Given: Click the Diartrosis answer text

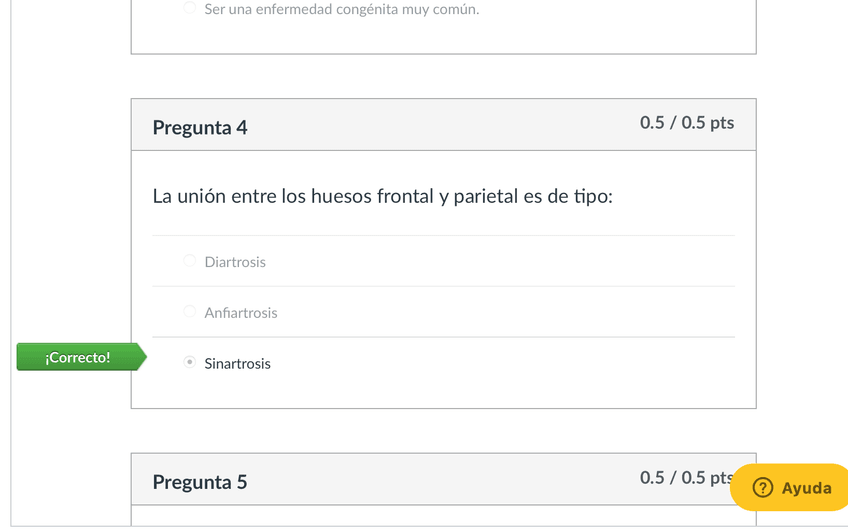Looking at the screenshot, I should click(235, 262).
